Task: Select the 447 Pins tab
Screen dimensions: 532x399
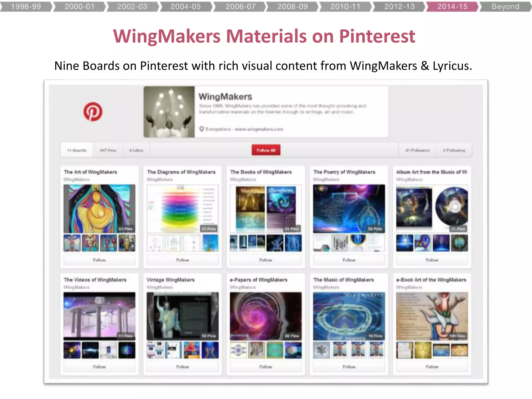Action: click(108, 150)
